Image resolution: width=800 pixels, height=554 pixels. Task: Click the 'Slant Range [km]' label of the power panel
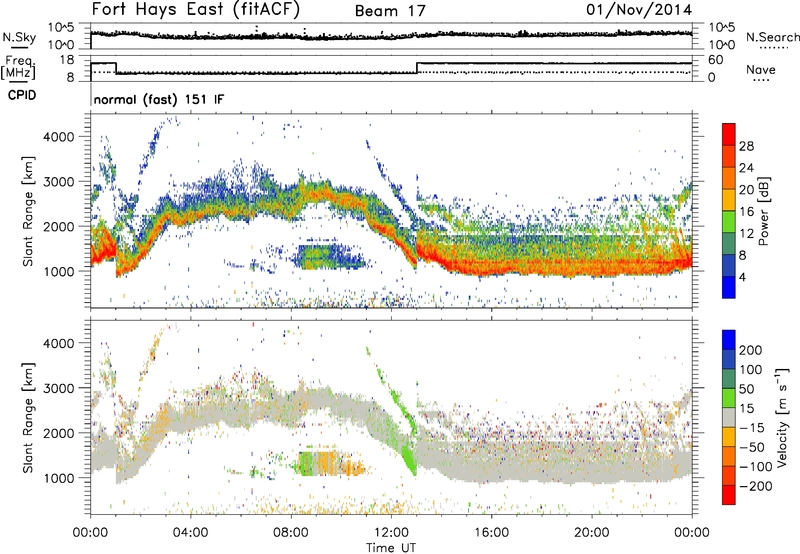[x=28, y=211]
